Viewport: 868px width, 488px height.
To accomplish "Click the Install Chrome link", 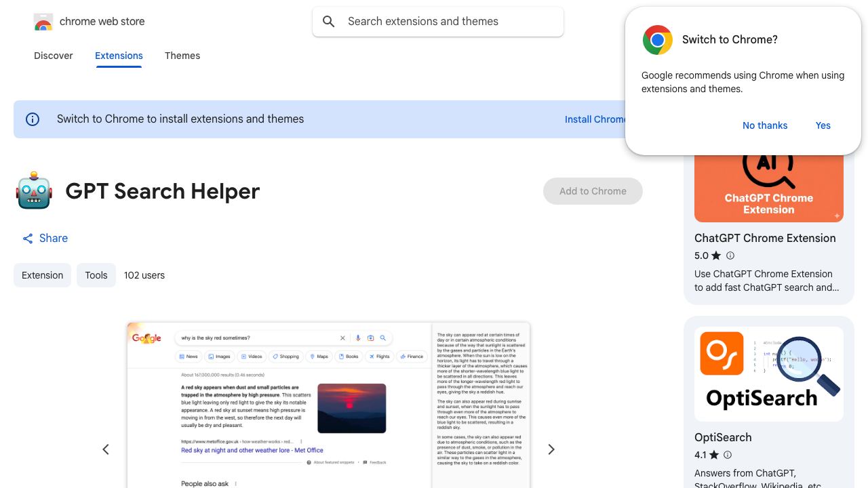I will (x=595, y=119).
